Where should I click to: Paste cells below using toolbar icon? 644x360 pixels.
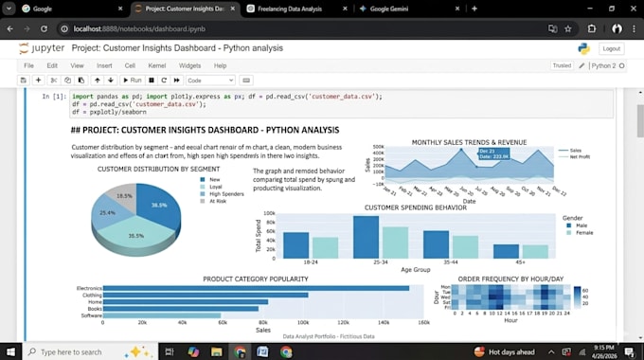pyautogui.click(x=81, y=81)
